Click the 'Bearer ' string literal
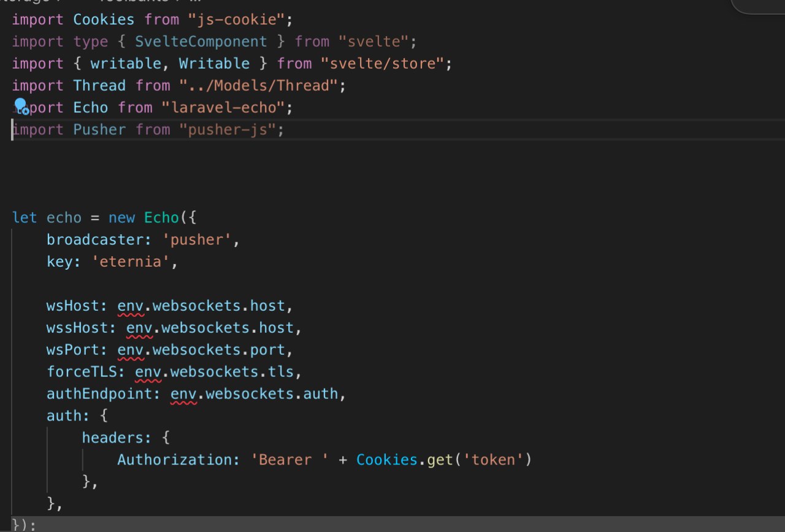The image size is (785, 532). pos(289,460)
